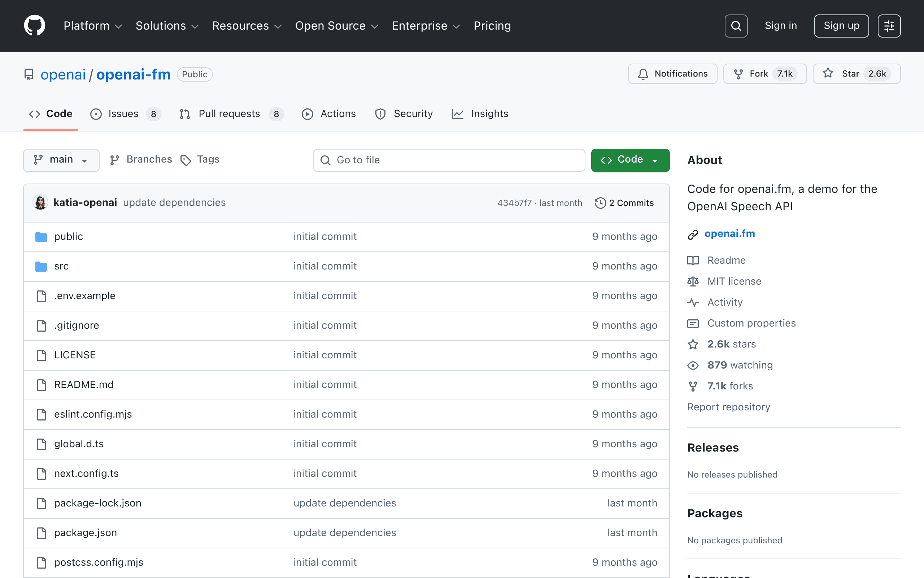This screenshot has height=578, width=924.
Task: View Tags list
Action: (200, 160)
